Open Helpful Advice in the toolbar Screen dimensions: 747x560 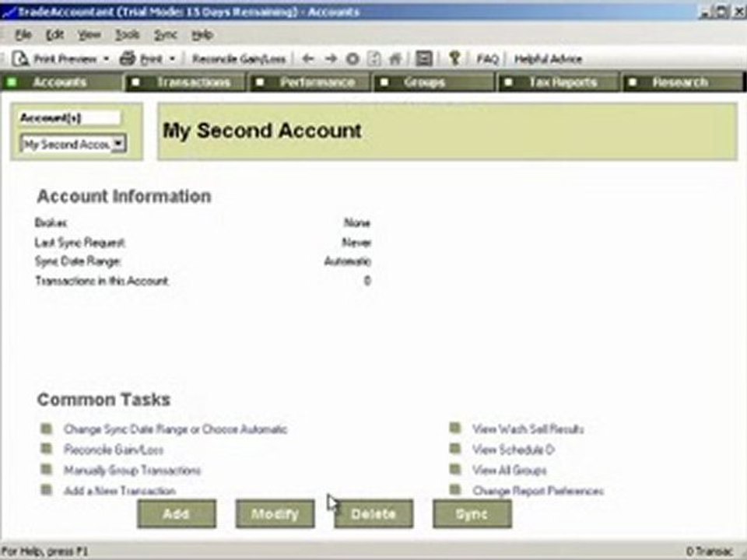coord(548,59)
